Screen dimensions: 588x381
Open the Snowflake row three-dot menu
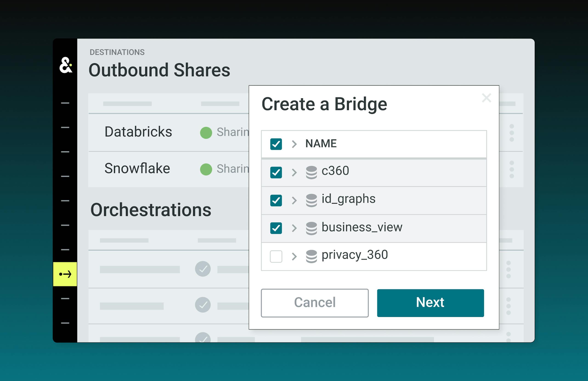coord(512,169)
